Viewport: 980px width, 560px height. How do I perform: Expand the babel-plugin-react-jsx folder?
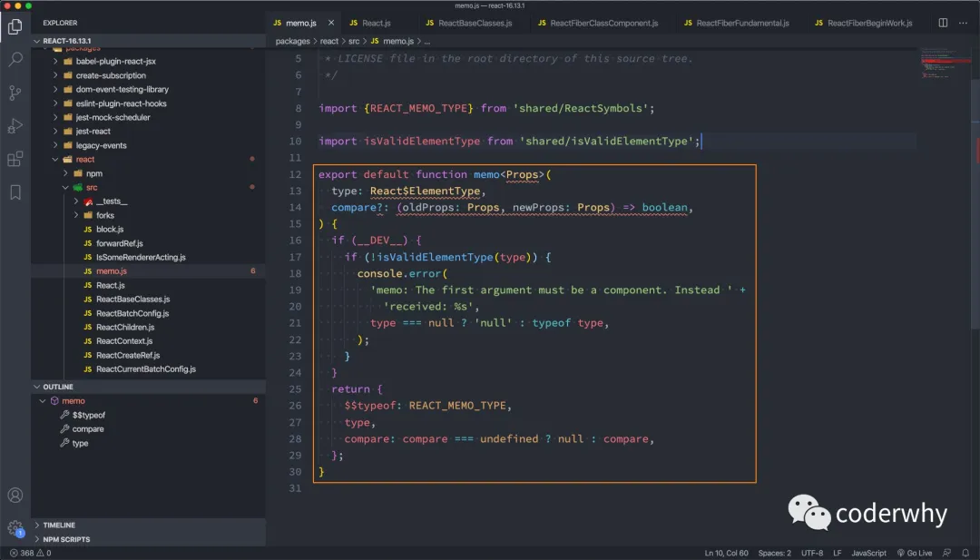[148, 61]
